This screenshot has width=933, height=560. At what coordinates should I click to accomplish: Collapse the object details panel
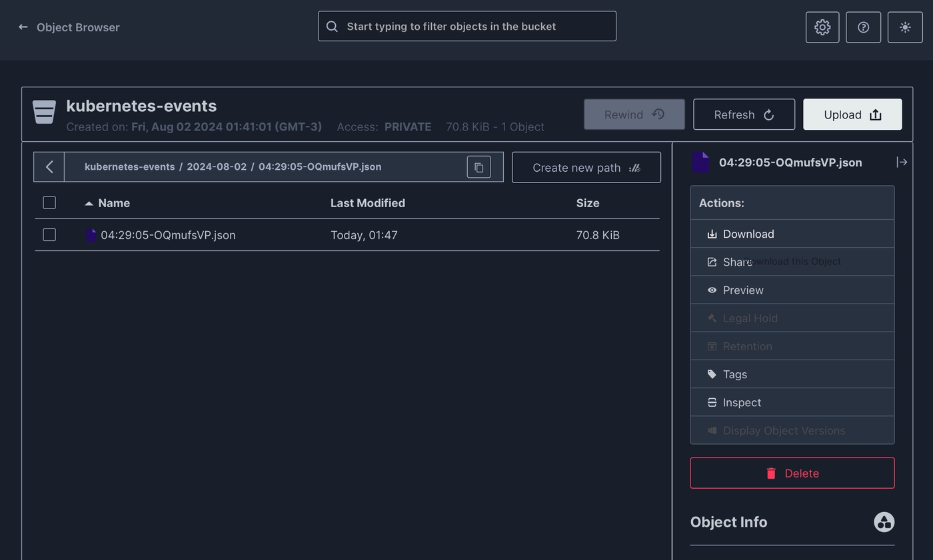[901, 162]
